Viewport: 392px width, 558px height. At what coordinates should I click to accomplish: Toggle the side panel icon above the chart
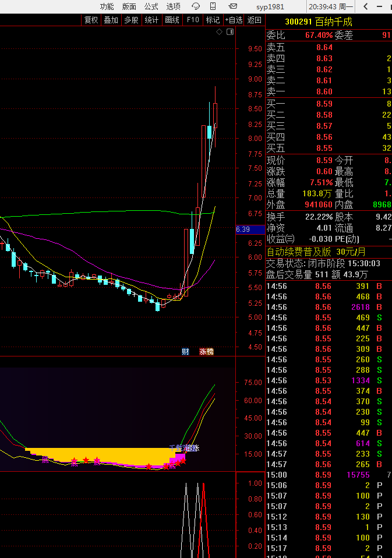pos(230,32)
